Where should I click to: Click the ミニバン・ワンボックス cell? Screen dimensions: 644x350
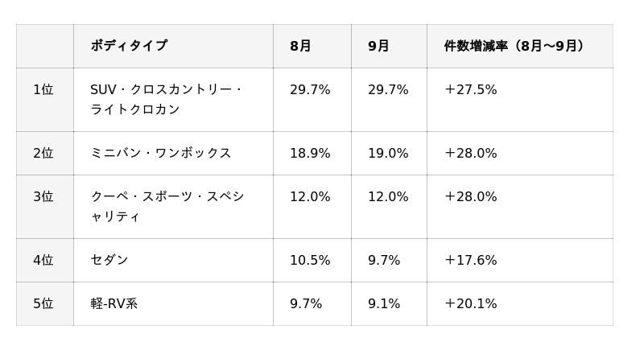[161, 153]
